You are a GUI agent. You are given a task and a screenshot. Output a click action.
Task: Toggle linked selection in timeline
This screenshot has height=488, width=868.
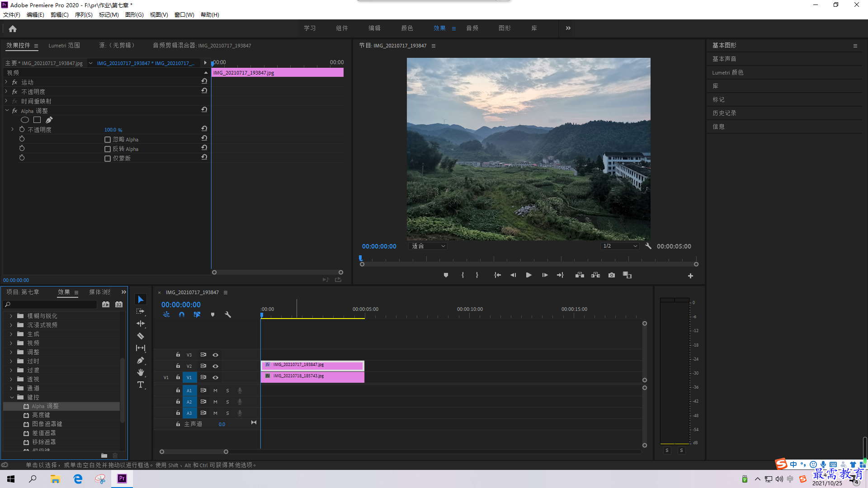tap(197, 314)
